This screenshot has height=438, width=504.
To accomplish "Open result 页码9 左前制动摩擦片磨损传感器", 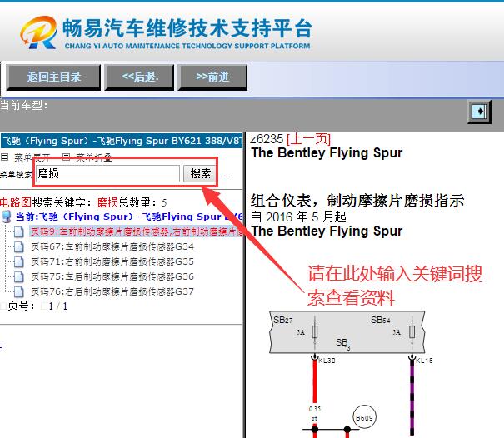I will click(137, 231).
